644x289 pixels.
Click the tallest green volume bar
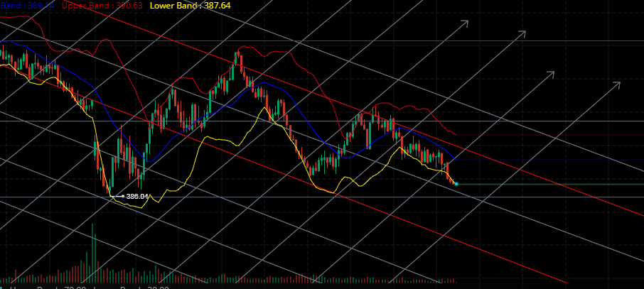(92, 253)
